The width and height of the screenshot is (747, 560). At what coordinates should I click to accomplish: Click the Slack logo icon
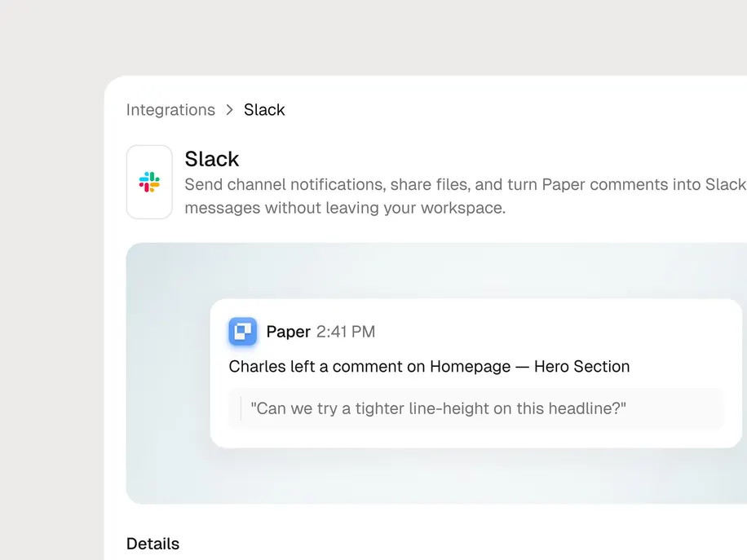[149, 182]
